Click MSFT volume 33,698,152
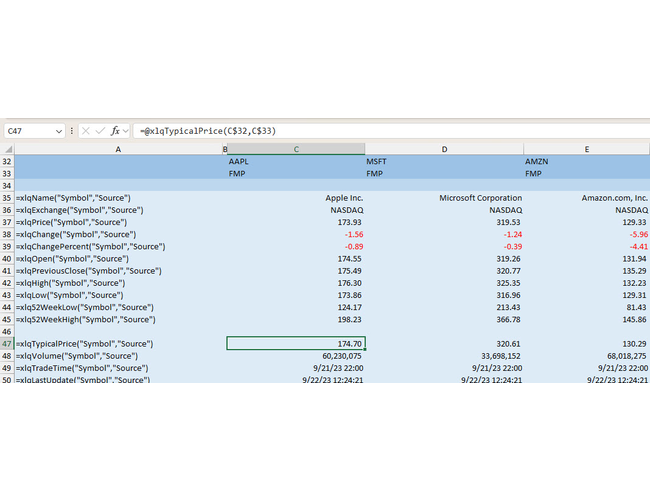Screen dimensions: 650x500 pyautogui.click(x=444, y=356)
